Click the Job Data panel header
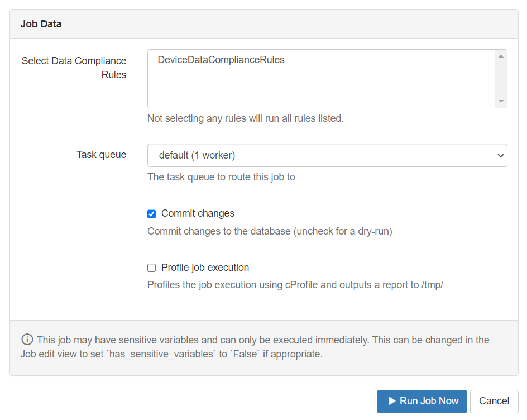Screen dimensions: 527x420 click(41, 23)
